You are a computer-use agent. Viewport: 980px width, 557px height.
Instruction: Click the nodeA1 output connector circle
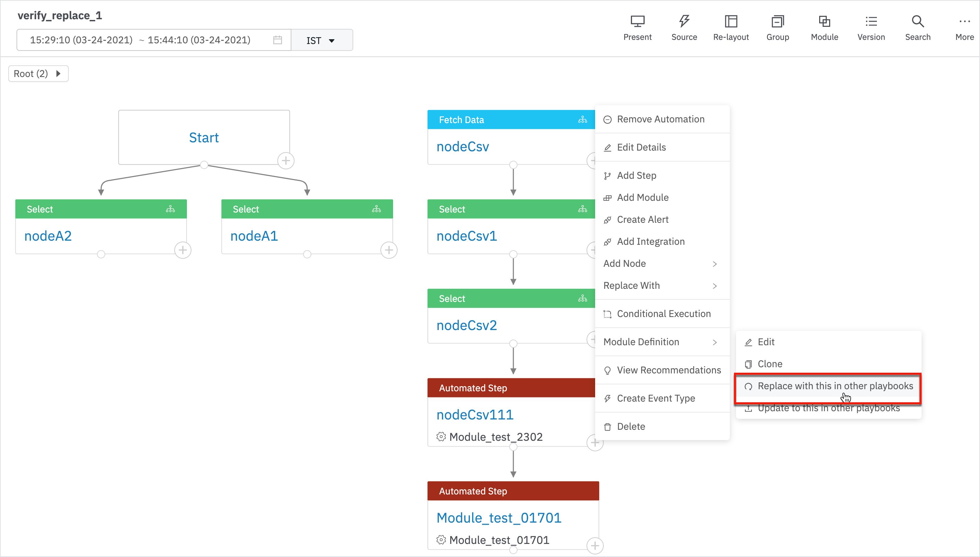307,254
